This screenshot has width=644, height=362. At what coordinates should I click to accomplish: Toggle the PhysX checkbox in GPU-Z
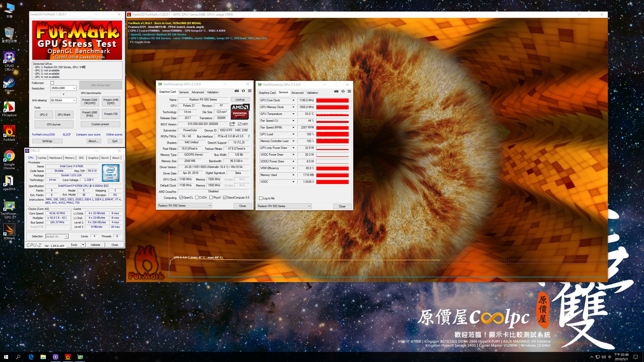(x=211, y=198)
